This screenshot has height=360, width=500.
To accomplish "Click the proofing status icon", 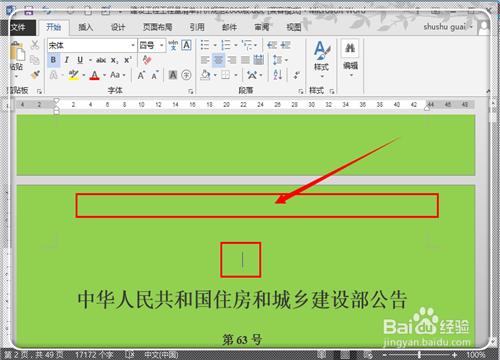I will point(129,355).
